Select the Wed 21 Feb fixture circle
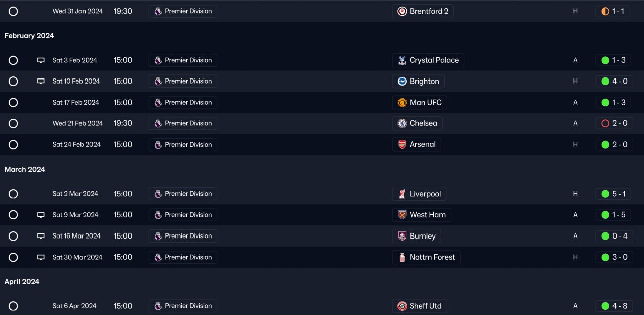 coord(13,123)
